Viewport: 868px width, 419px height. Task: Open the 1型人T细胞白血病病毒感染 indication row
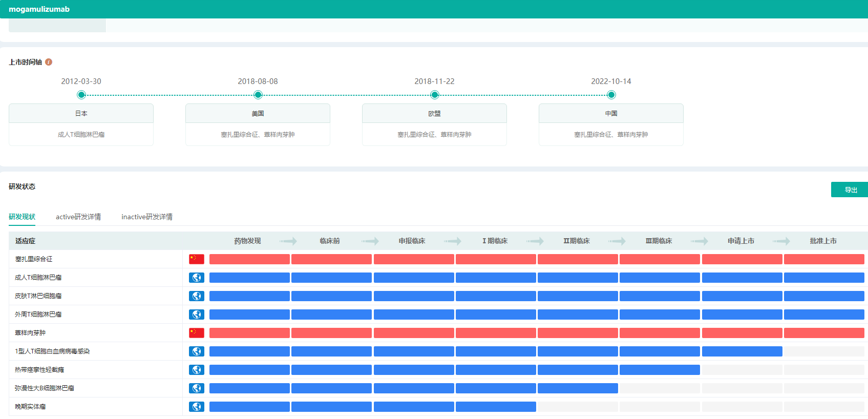[x=52, y=351]
